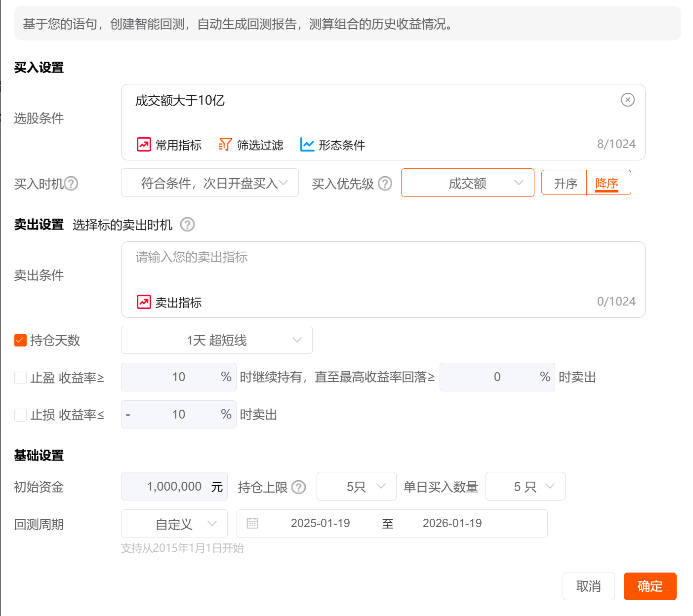The width and height of the screenshot is (693, 616).
Task: Open the 自定义 backtest period selector
Action: (174, 524)
